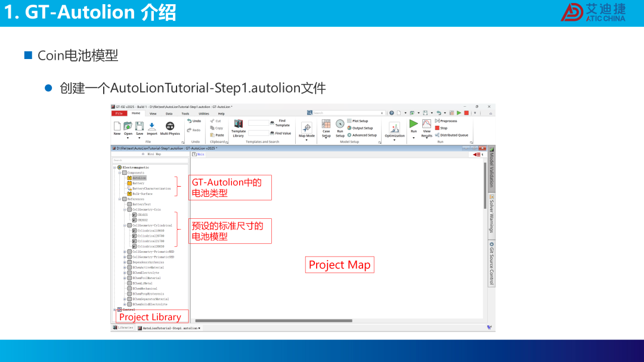The width and height of the screenshot is (644, 362).
Task: Open the Help ribbon tab
Action: tap(221, 114)
